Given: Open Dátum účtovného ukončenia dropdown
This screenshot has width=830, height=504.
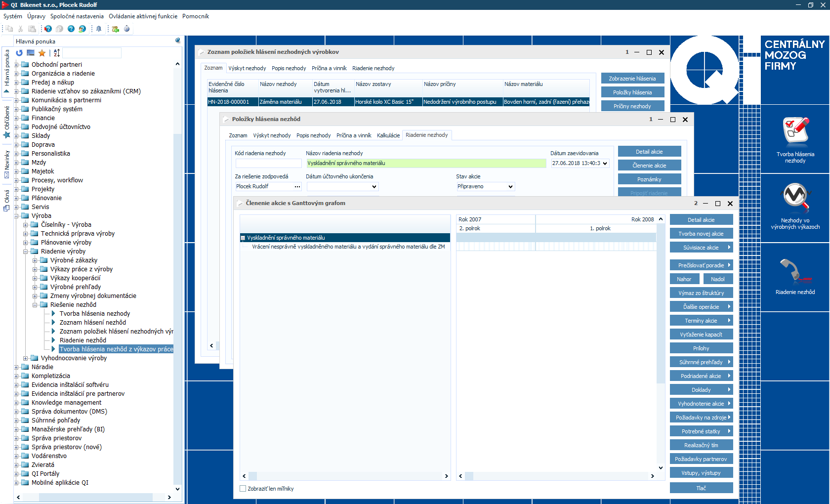Looking at the screenshot, I should (374, 187).
